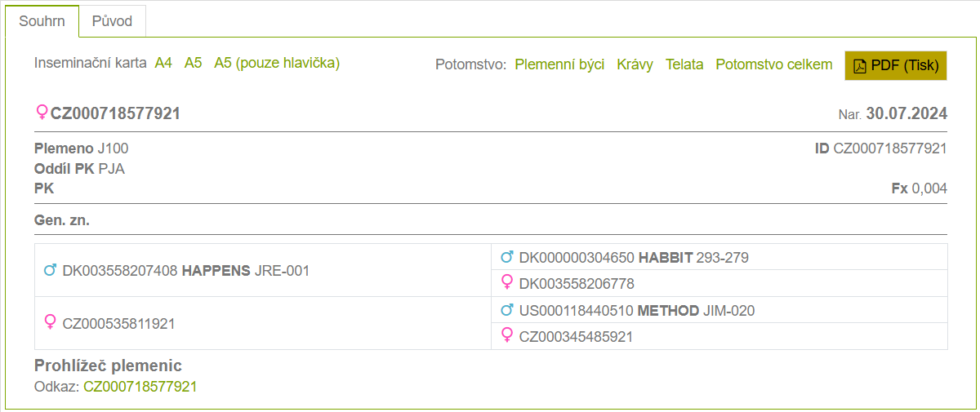Switch to the Původ tab

click(x=112, y=21)
